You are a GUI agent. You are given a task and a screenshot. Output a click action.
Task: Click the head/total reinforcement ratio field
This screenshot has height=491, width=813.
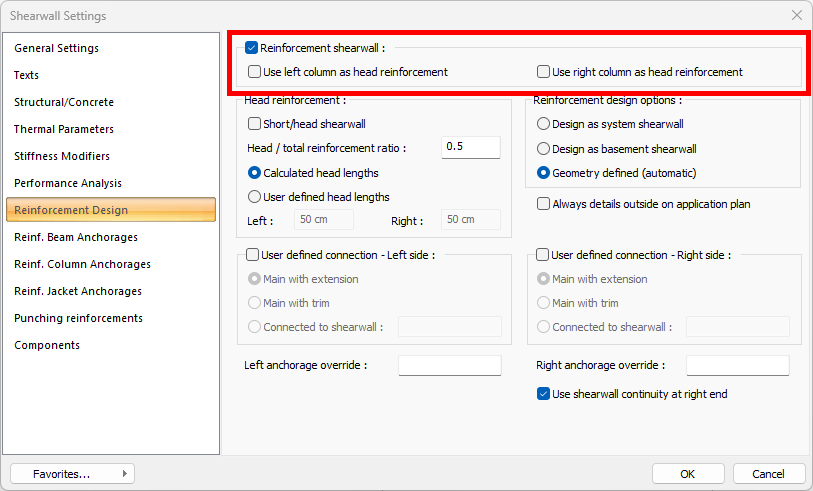[470, 147]
